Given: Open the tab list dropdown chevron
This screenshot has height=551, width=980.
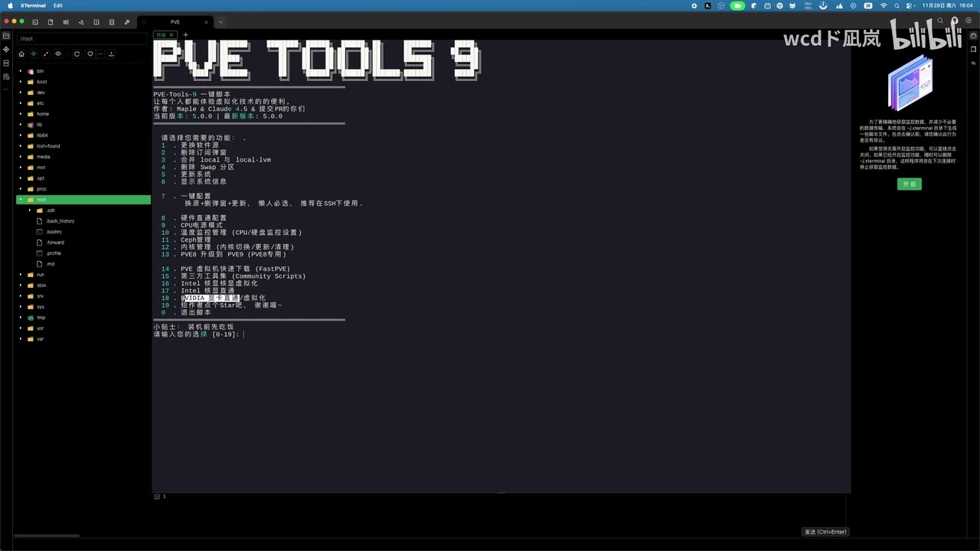Looking at the screenshot, I should pyautogui.click(x=220, y=22).
